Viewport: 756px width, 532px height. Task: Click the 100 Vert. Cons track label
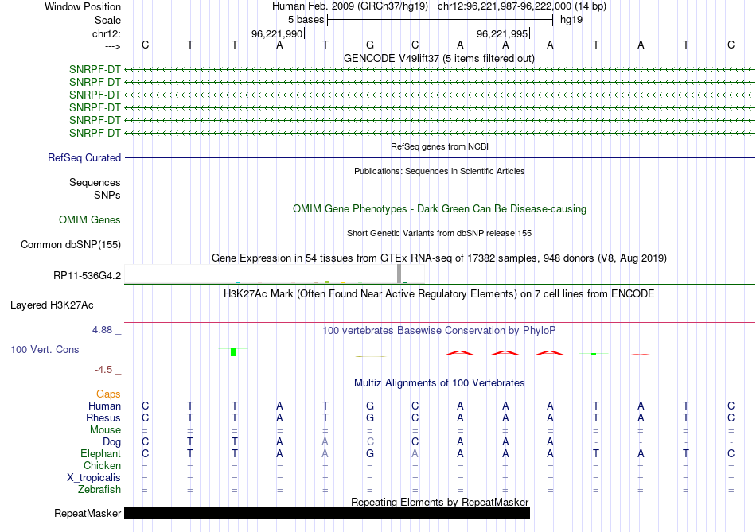coord(45,349)
